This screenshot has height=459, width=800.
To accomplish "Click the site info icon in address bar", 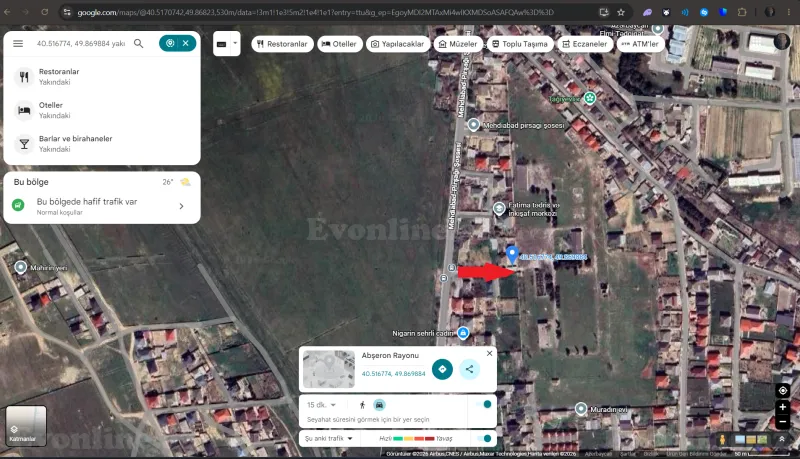I will pyautogui.click(x=67, y=12).
